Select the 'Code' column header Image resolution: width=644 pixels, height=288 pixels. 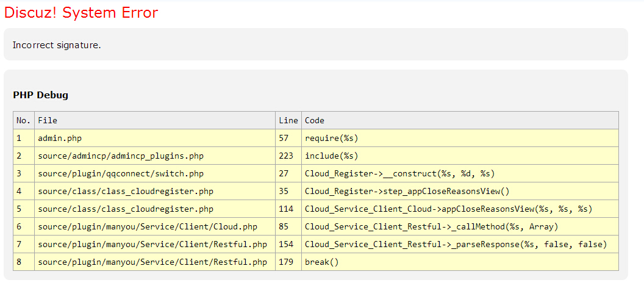coord(315,120)
